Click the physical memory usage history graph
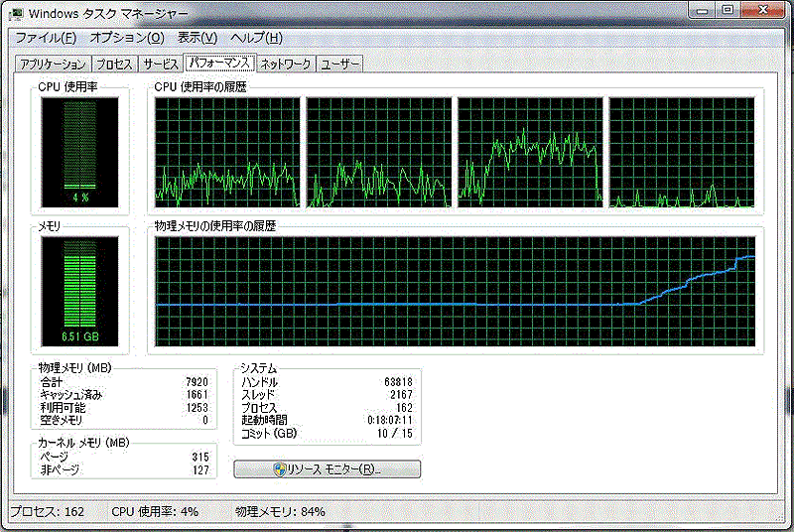 456,292
